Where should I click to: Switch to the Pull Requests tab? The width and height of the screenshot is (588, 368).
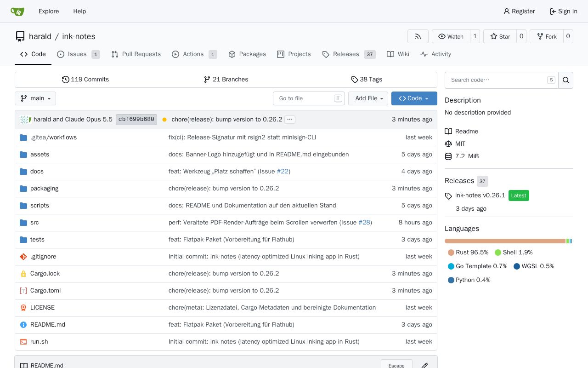(x=136, y=54)
